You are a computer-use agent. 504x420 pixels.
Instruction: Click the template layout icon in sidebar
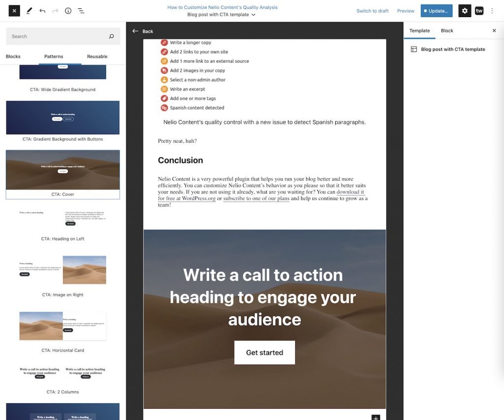(413, 49)
